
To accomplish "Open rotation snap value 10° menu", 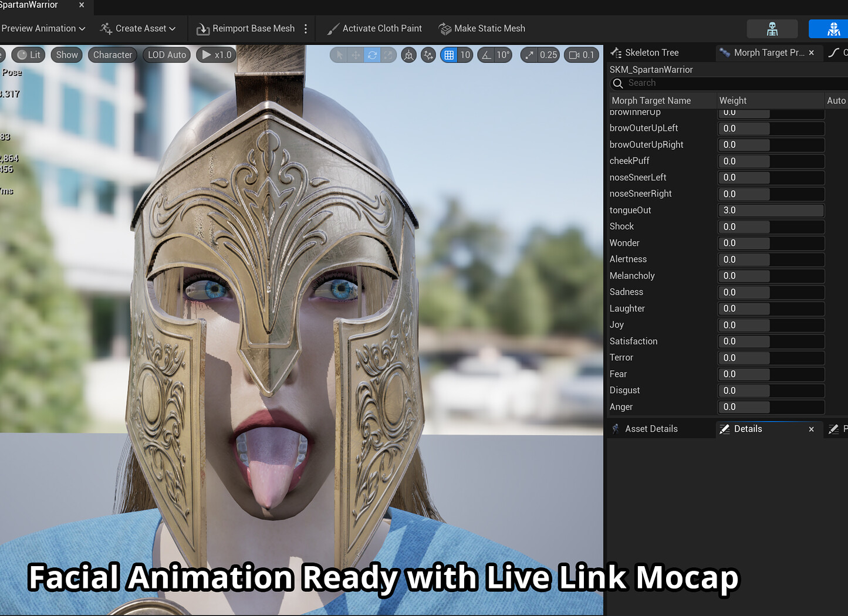I will pyautogui.click(x=503, y=55).
